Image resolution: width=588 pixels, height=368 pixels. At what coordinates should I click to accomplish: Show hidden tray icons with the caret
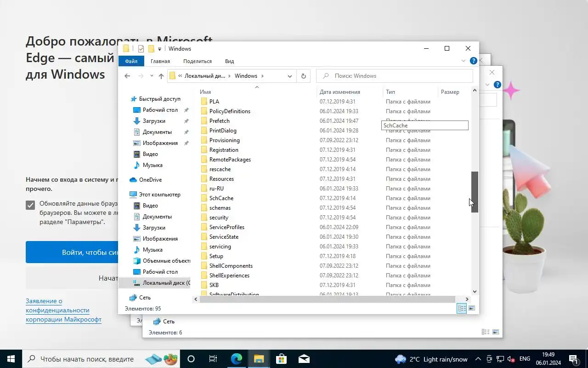tap(478, 359)
